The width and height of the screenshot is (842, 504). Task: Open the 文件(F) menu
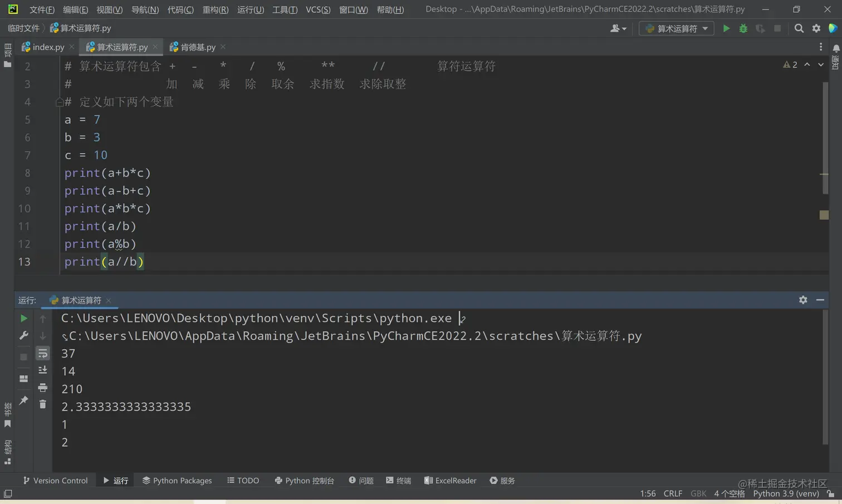[42, 9]
